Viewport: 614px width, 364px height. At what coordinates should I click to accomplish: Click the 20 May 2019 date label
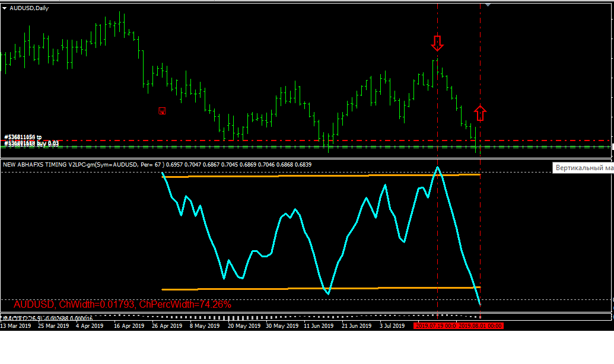point(244,325)
